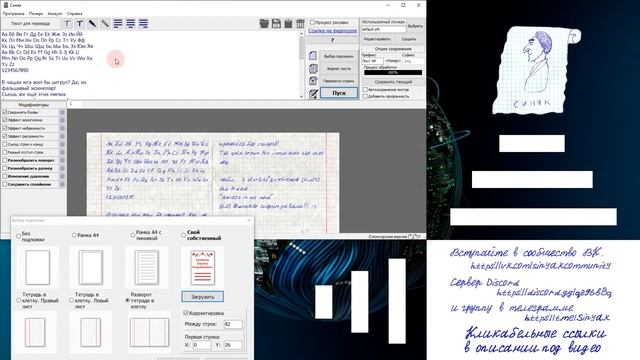640x360 pixels.
Task: Click the trash can icon
Action: [x=300, y=24]
